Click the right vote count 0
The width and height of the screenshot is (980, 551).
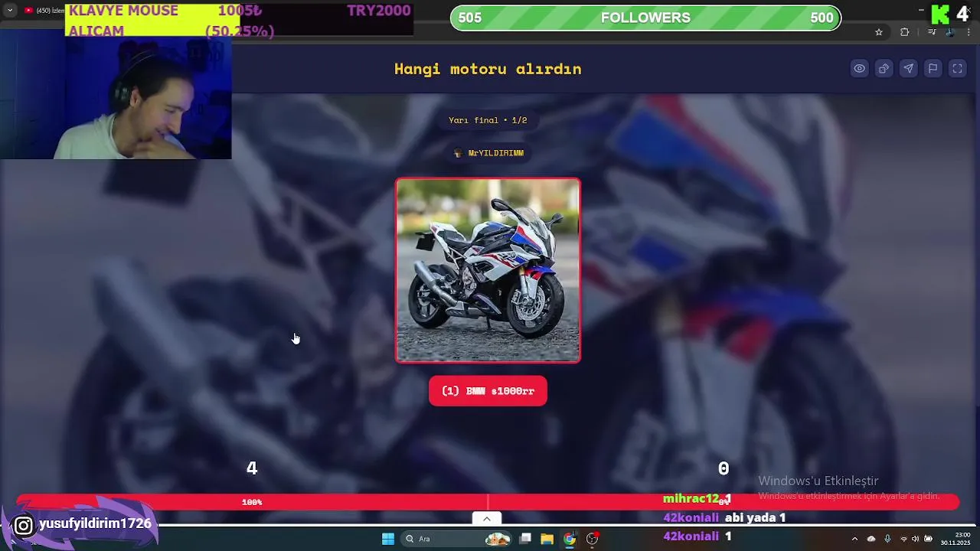click(x=724, y=468)
